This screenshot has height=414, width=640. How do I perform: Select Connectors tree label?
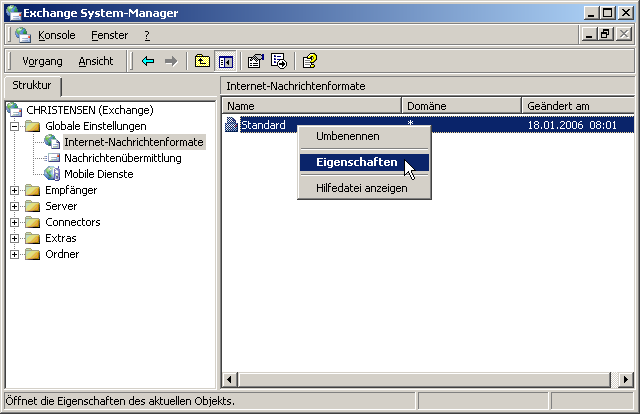[x=73, y=222]
